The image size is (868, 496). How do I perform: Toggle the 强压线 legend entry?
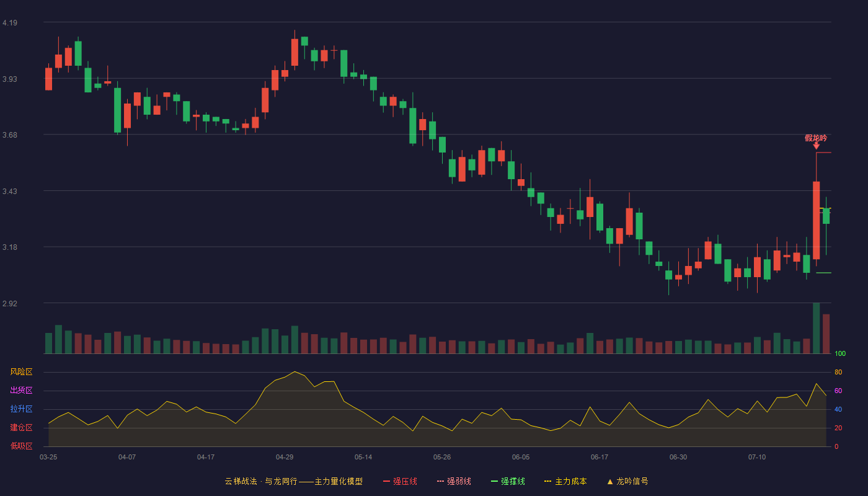[400, 481]
